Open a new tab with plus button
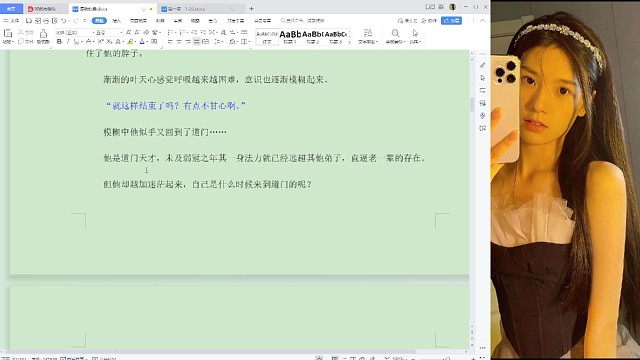Viewport: 640px width, 360px height. tap(251, 9)
